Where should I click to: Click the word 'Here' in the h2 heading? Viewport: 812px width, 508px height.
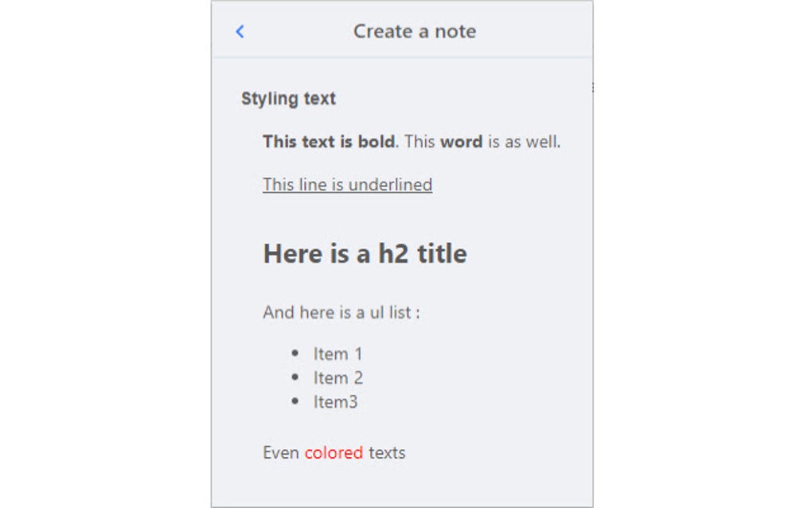[x=291, y=253]
